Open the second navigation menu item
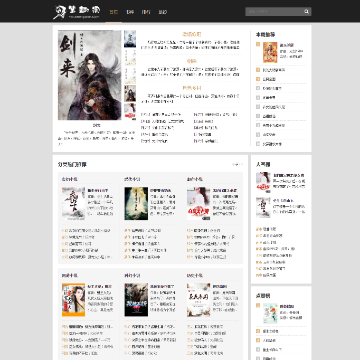The image size is (360, 360). tap(130, 12)
